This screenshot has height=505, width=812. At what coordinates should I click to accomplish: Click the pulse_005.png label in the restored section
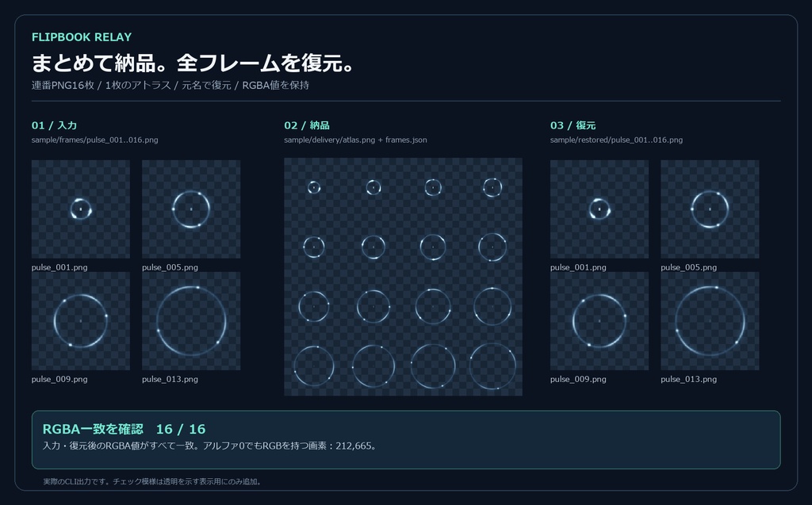[x=689, y=267]
